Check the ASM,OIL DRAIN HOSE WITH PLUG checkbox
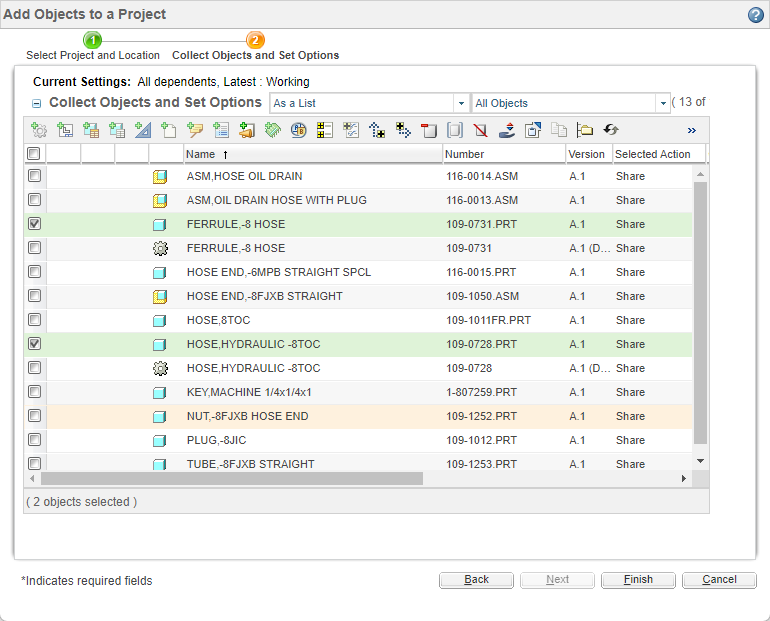 pos(34,200)
